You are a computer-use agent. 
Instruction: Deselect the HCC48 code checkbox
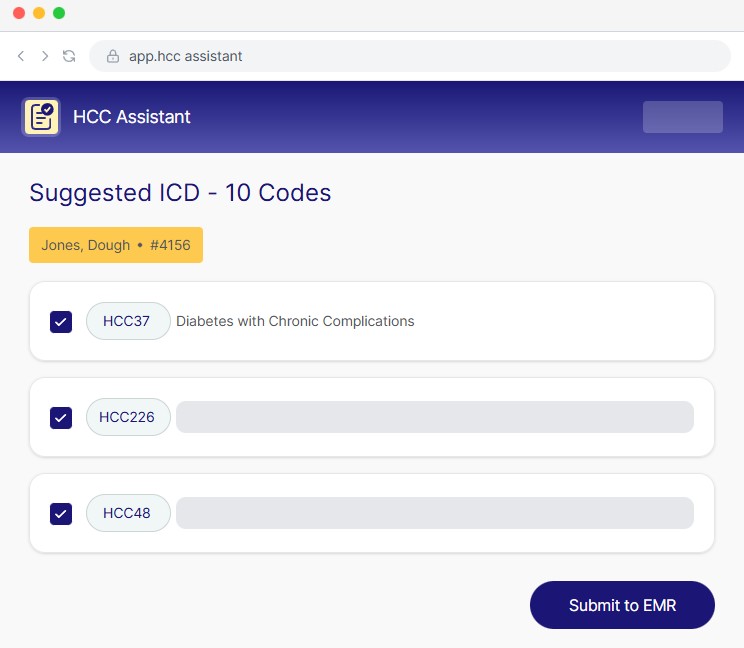(x=61, y=513)
